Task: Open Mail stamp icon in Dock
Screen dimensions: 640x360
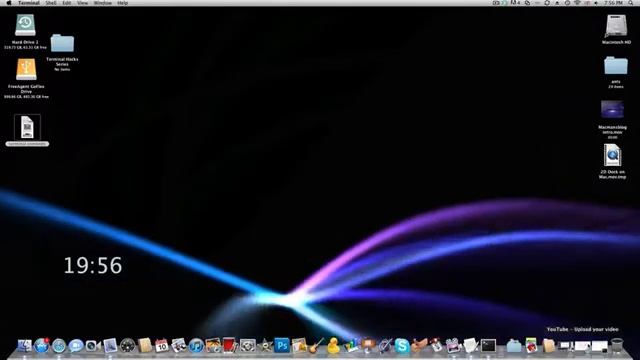Action: click(x=110, y=346)
